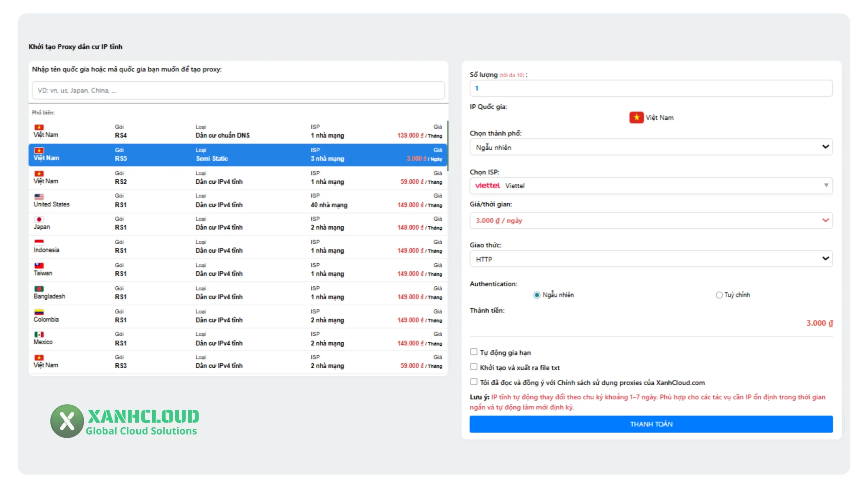Click the Mexico flag icon
The height and width of the screenshot is (488, 868).
pyautogui.click(x=38, y=334)
